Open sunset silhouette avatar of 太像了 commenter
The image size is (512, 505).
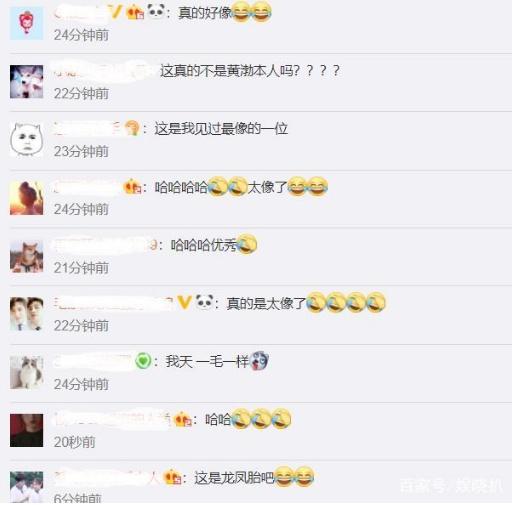tap(26, 198)
